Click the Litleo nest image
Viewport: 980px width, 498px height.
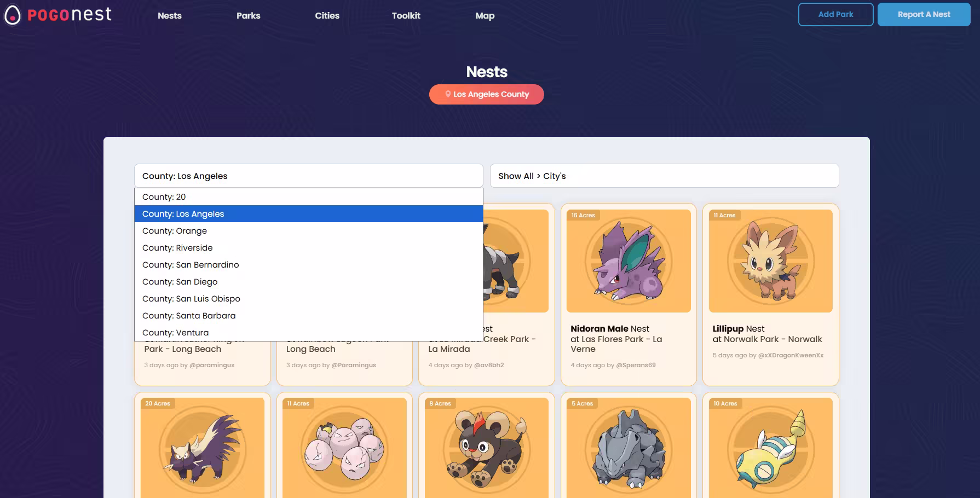tap(486, 449)
